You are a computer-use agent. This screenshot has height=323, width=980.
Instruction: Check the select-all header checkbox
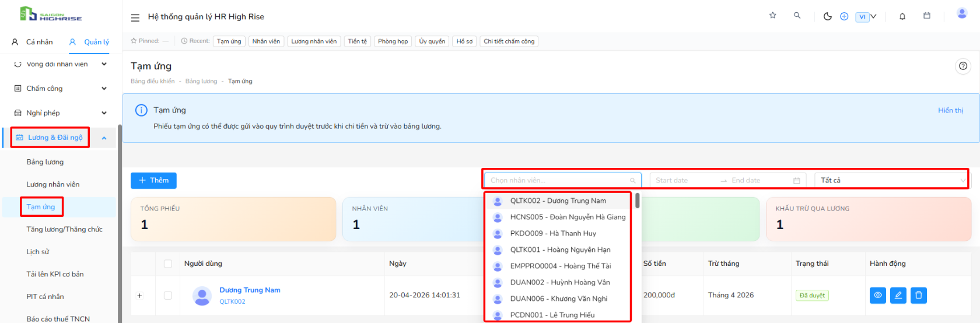click(x=168, y=264)
